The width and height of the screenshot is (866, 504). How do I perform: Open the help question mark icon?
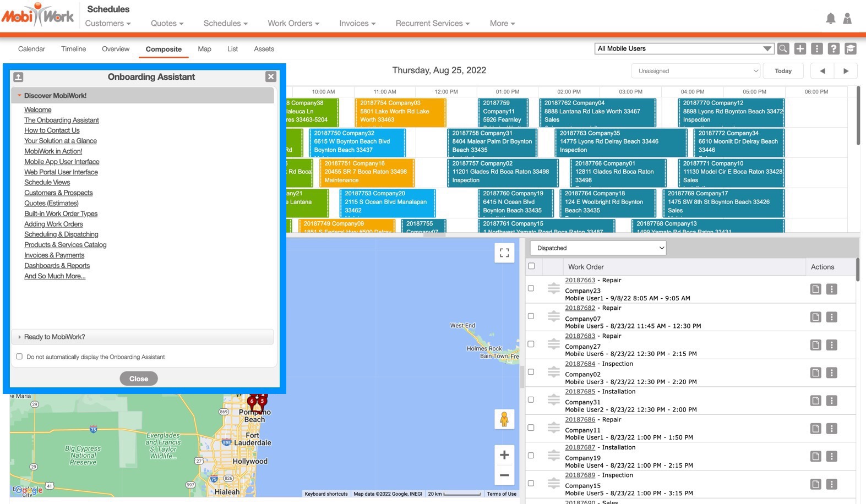834,49
